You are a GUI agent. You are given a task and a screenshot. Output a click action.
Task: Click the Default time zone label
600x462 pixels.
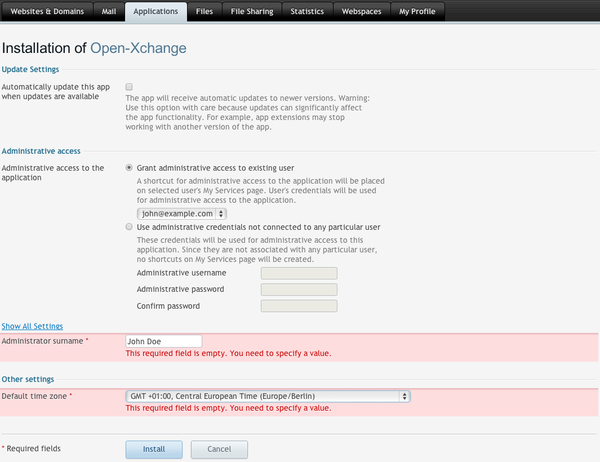[37, 396]
